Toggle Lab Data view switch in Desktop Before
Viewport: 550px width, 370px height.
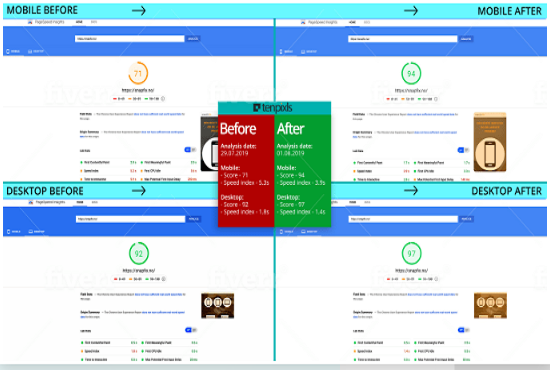click(x=191, y=330)
